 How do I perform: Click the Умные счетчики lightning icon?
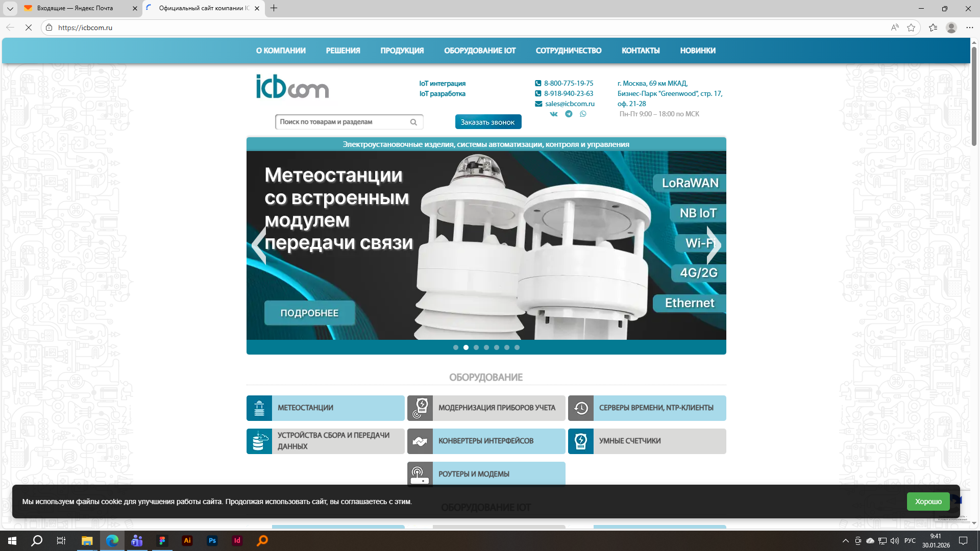[580, 441]
